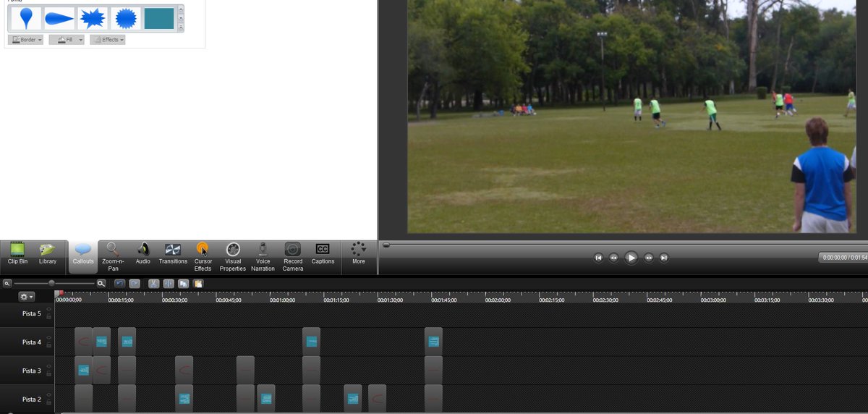Select the Pista 3 track label
The height and width of the screenshot is (414, 868).
pyautogui.click(x=32, y=371)
